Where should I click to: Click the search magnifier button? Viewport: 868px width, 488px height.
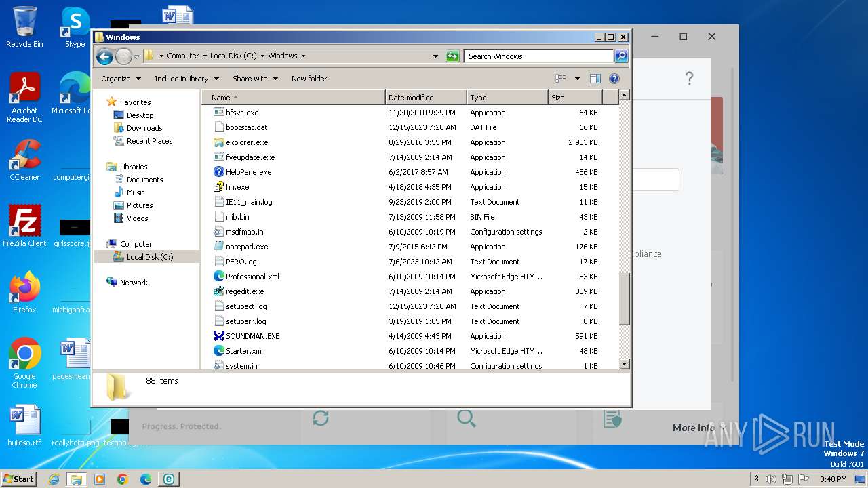coord(620,56)
